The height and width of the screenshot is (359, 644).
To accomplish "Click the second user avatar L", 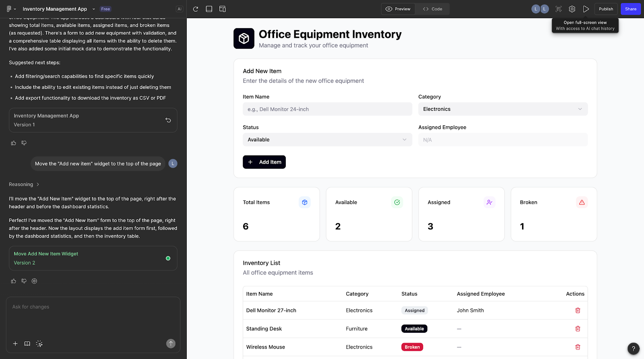I will (x=545, y=9).
